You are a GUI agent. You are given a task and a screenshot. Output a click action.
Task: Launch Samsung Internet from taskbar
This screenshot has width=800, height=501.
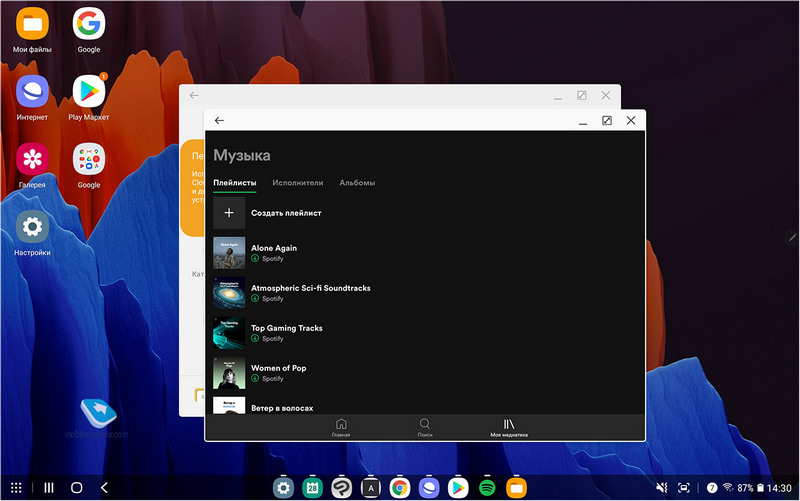click(429, 488)
